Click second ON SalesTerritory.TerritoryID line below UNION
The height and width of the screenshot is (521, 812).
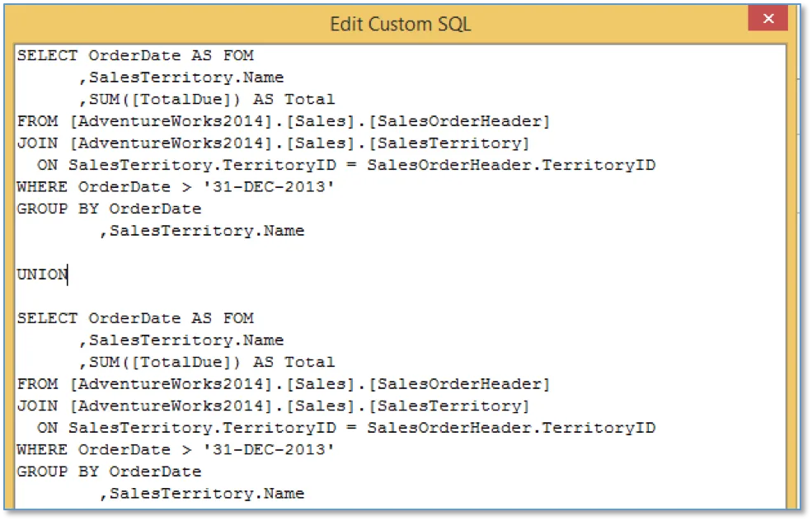(x=346, y=428)
